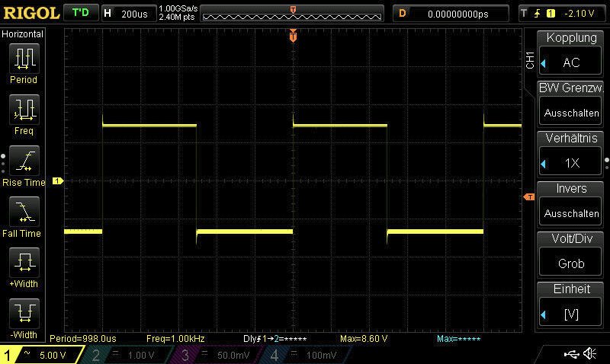The height and width of the screenshot is (364, 610).
Task: Click the rising edge trigger icon
Action: pyautogui.click(x=538, y=14)
